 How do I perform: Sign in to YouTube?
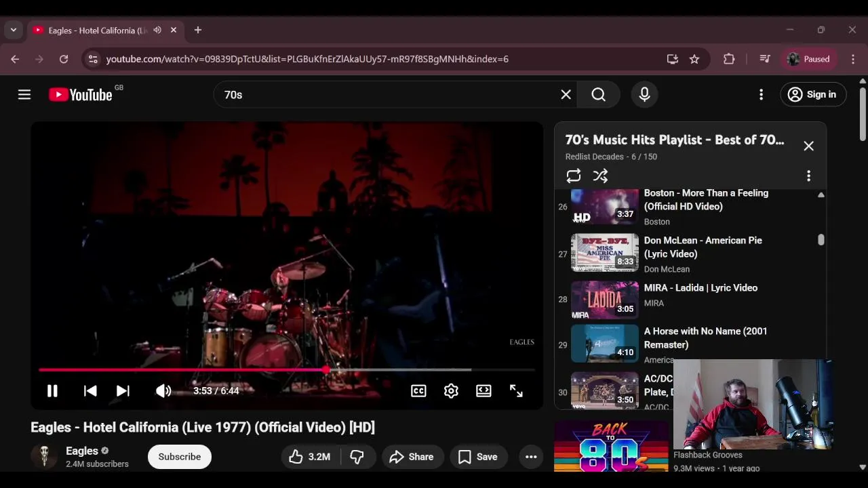coord(813,94)
